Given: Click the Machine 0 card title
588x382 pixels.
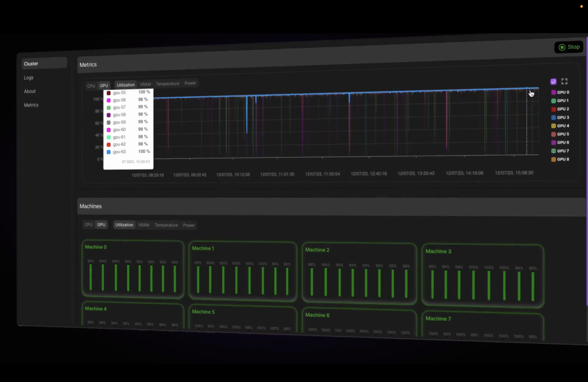Looking at the screenshot, I should pos(96,247).
